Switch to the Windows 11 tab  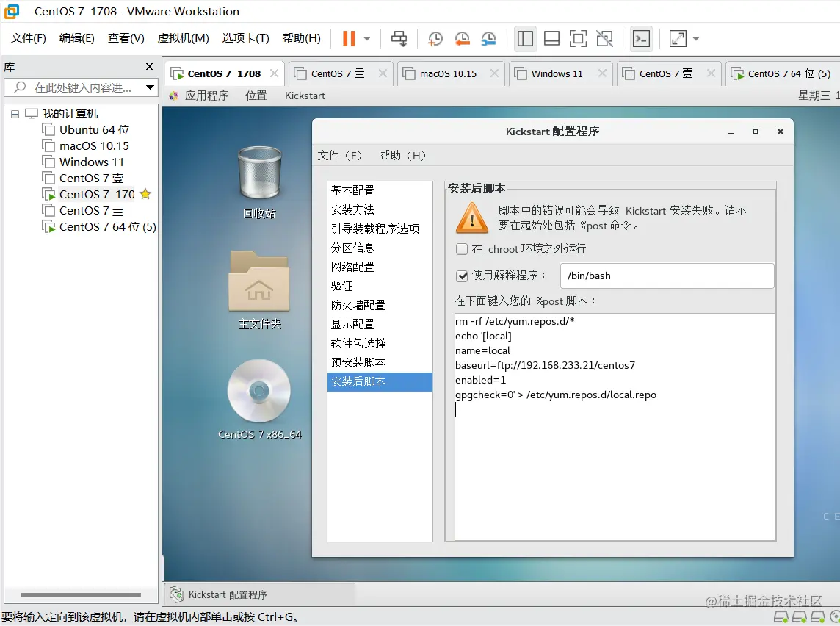pyautogui.click(x=557, y=73)
